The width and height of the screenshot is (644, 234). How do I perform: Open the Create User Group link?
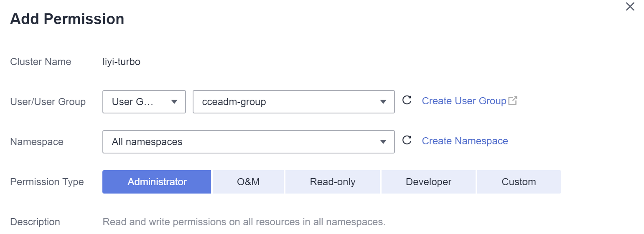pyautogui.click(x=464, y=101)
